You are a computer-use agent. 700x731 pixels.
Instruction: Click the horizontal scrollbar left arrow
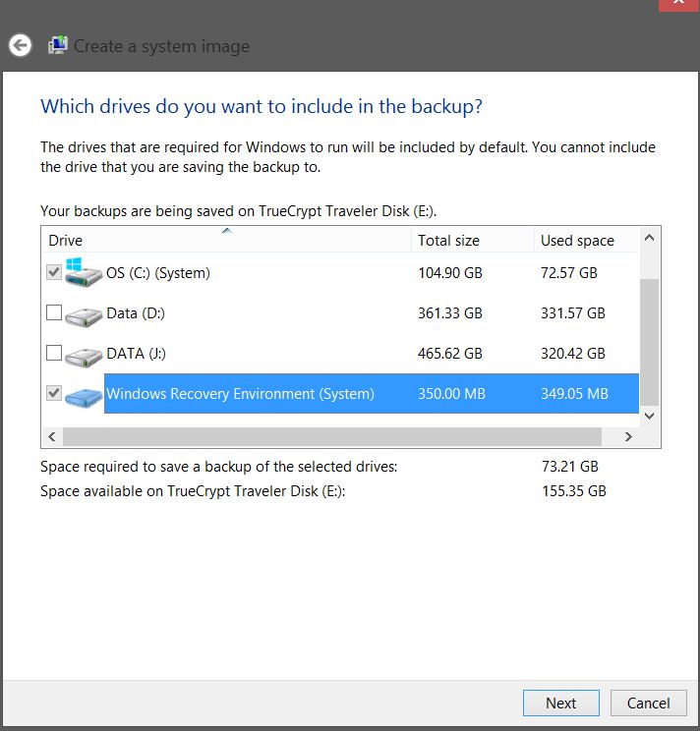point(52,437)
